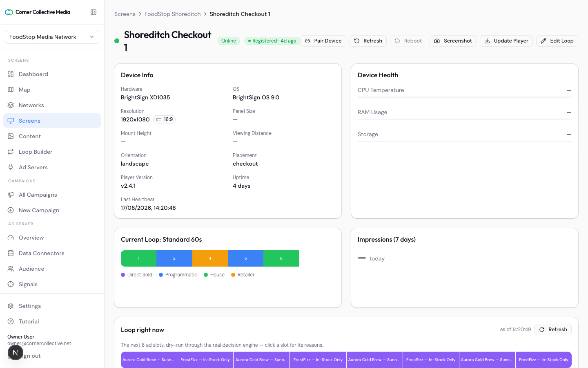Click the Retailer legend entry
588x368 pixels.
[243, 275]
